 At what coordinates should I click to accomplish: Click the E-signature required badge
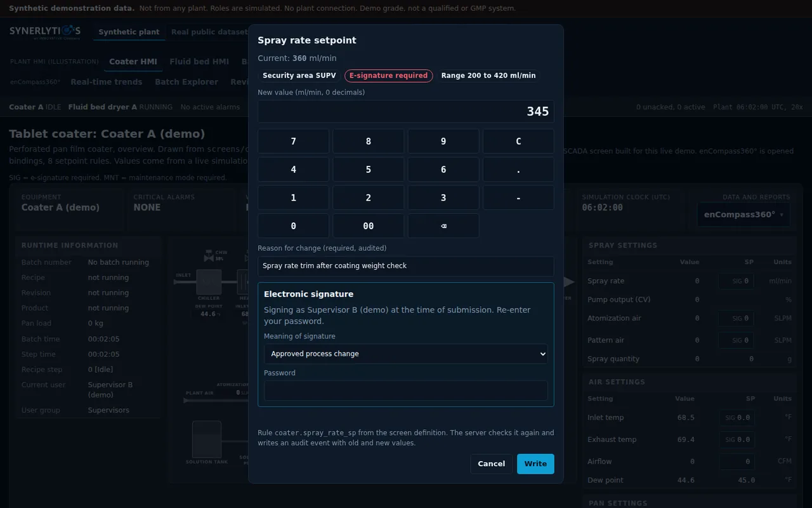tap(389, 76)
